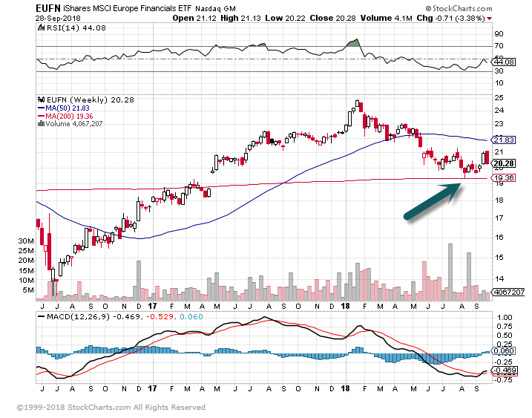Viewport: 532px width, 418px height.
Task: Click the blue 0.060 MACD histogram legend value
Action: [x=191, y=317]
